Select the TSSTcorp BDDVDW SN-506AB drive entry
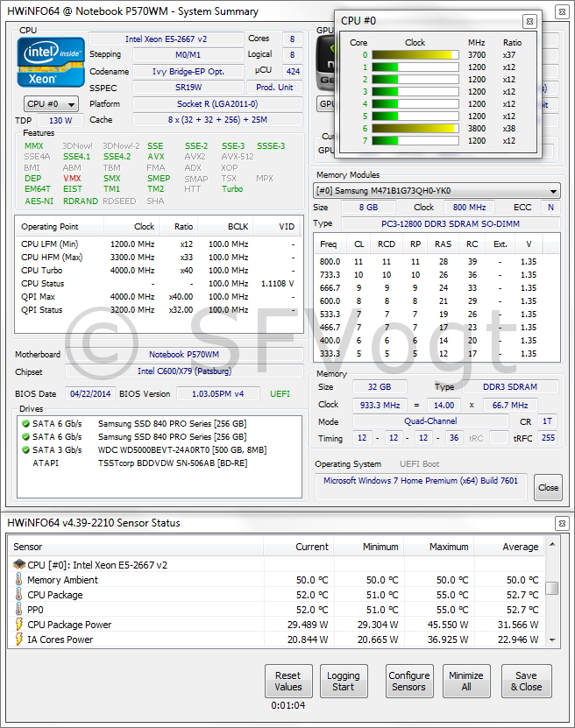 point(159,463)
